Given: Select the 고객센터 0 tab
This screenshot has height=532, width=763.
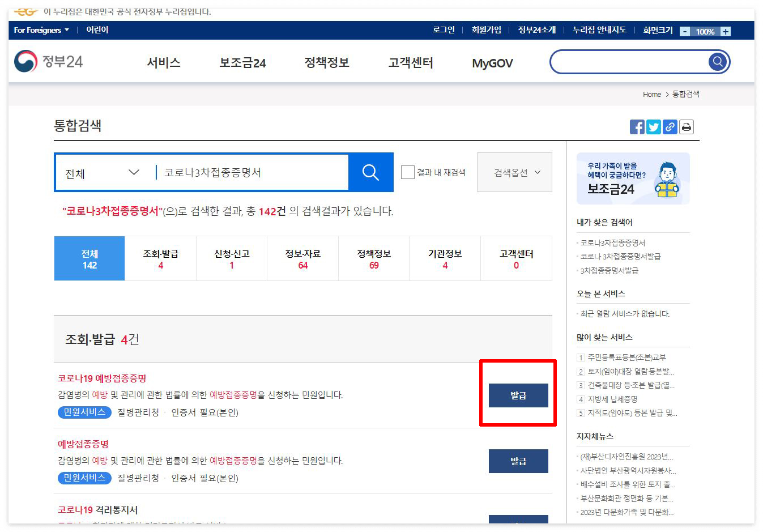Looking at the screenshot, I should click(516, 259).
